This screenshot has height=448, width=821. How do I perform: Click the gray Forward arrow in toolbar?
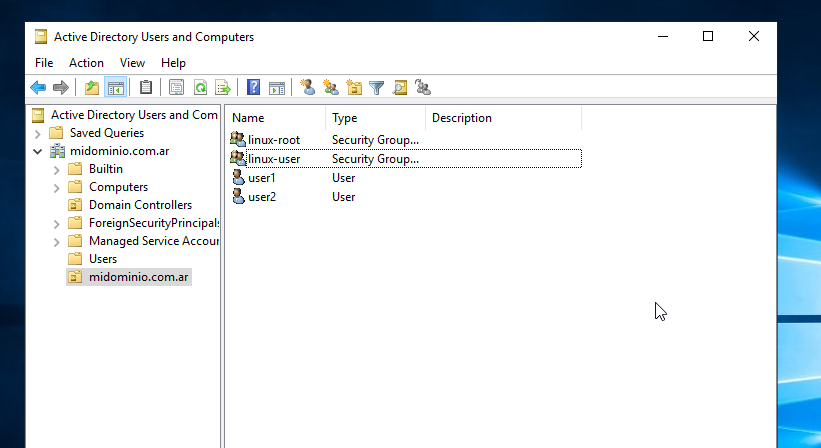(61, 87)
